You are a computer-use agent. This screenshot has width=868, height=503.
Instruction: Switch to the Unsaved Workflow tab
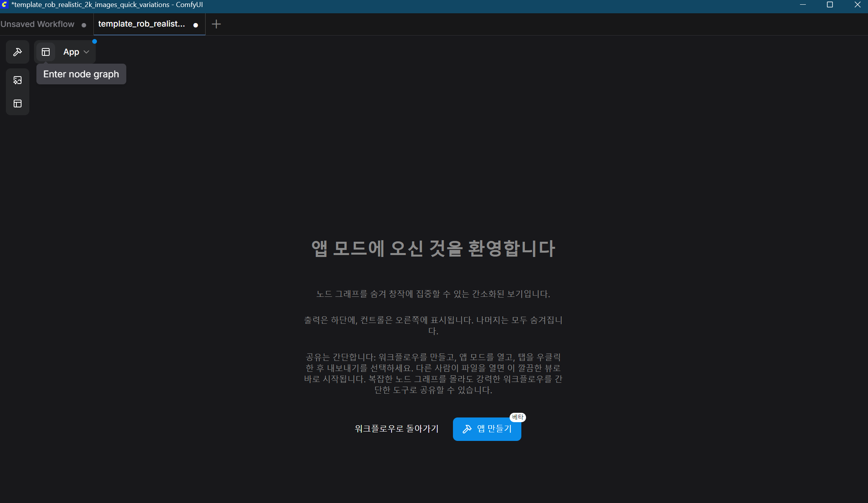(38, 24)
